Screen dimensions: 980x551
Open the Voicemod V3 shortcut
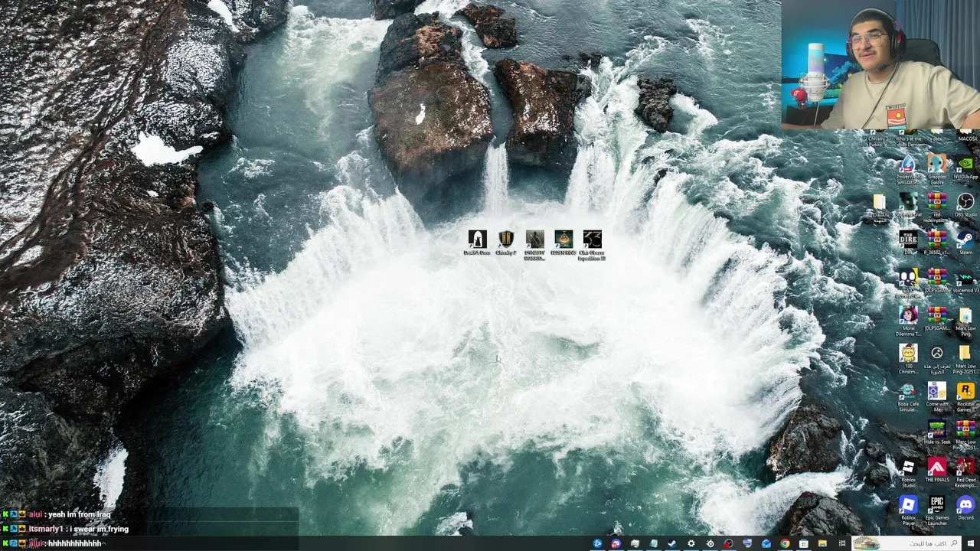click(965, 281)
